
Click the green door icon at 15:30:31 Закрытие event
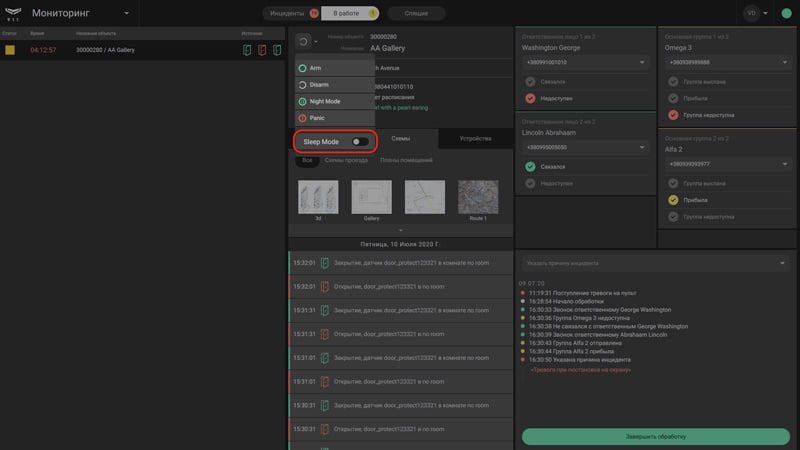(324, 405)
